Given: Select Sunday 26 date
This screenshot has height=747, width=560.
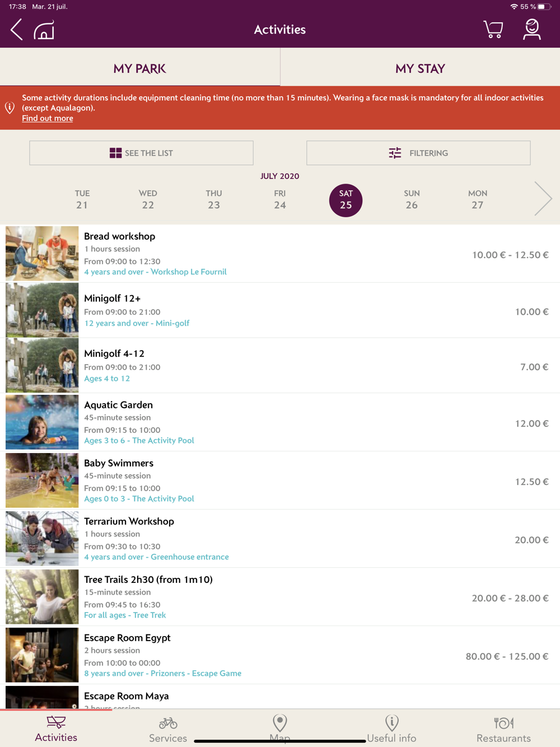Looking at the screenshot, I should pyautogui.click(x=412, y=199).
